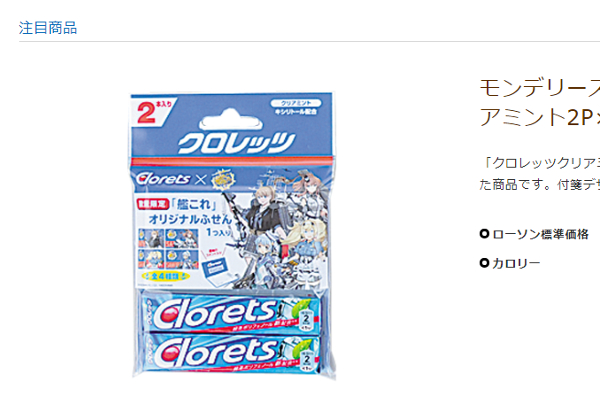The image size is (600, 400).
Task: Click the red 数量限定 tag on package
Action: 153,204
